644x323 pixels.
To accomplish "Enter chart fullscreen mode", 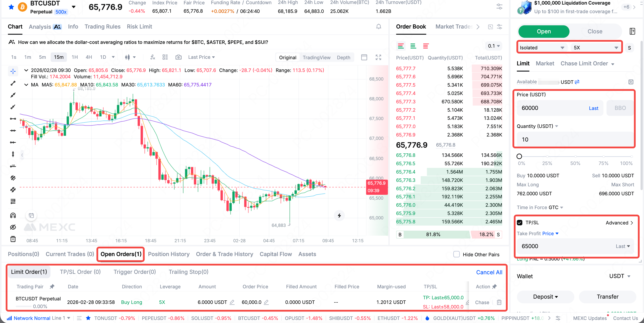I will 378,57.
